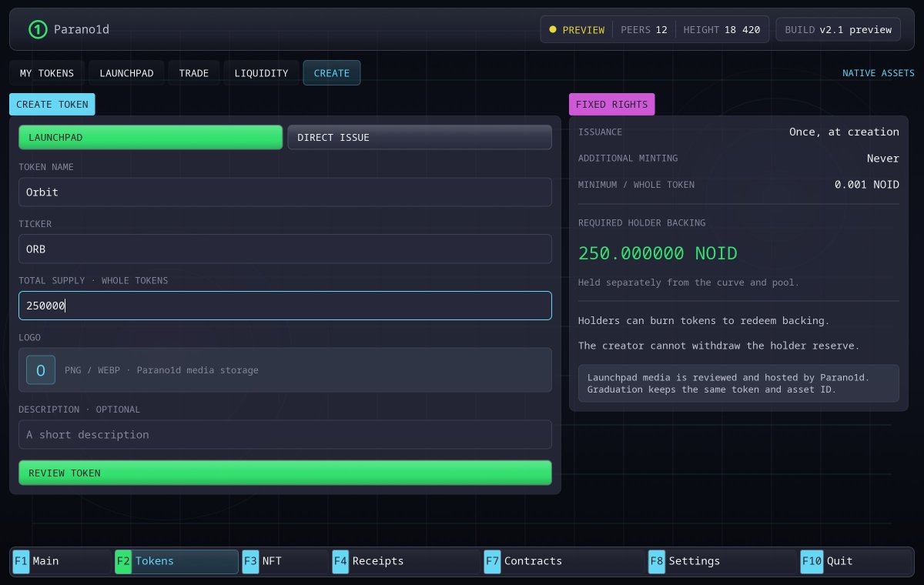
Task: Click the ADDITIONAL MINTING label
Action: tap(628, 159)
